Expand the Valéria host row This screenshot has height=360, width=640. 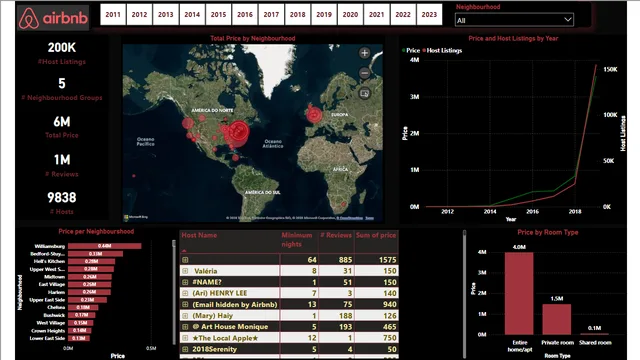point(185,271)
